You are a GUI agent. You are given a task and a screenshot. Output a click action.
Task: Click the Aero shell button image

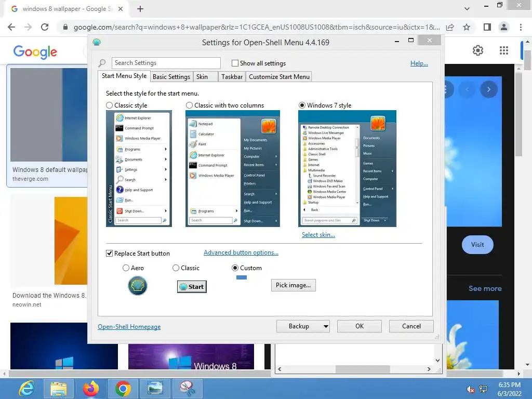pyautogui.click(x=137, y=286)
